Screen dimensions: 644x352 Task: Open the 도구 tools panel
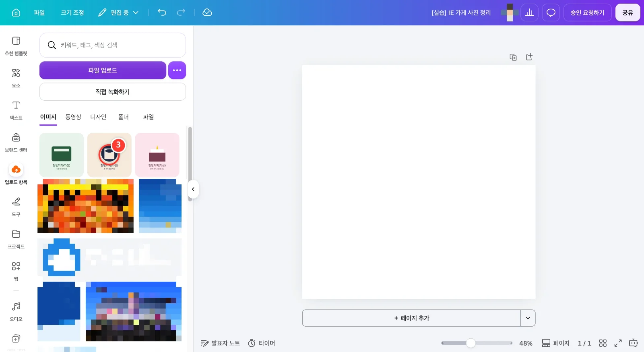(16, 207)
